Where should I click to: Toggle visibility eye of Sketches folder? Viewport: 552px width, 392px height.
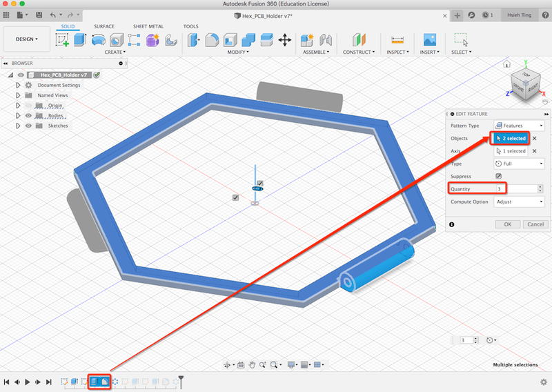[29, 126]
